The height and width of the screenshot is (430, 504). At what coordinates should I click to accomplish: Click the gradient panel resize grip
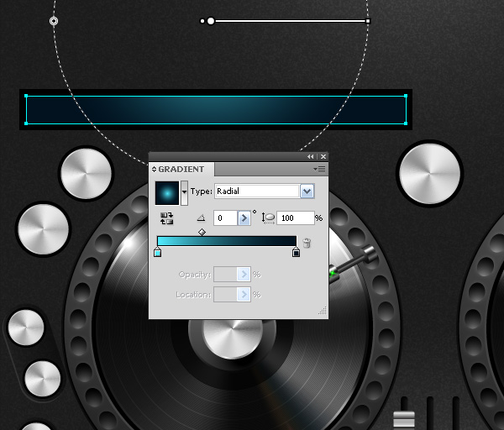point(323,311)
